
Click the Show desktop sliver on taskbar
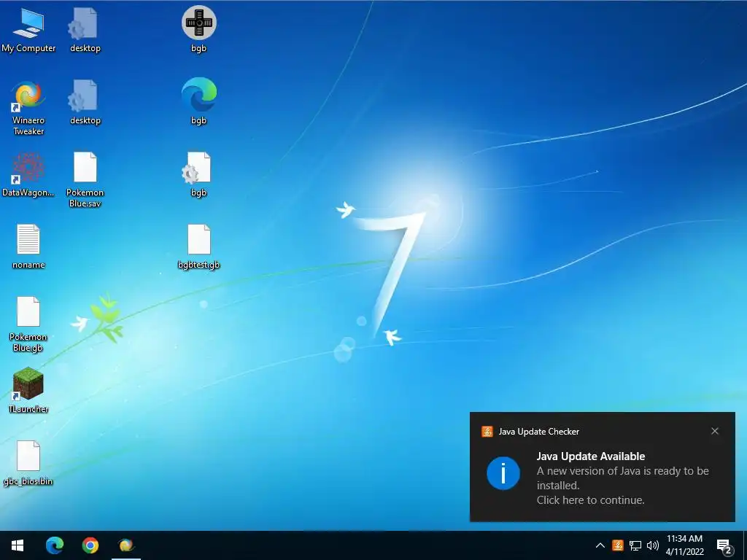pyautogui.click(x=745, y=545)
